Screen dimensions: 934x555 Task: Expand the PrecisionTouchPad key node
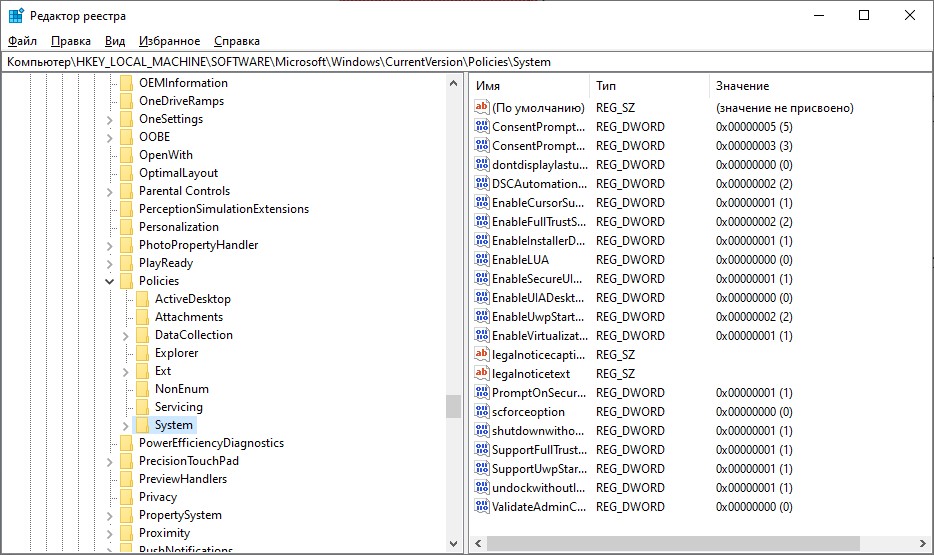coord(110,462)
